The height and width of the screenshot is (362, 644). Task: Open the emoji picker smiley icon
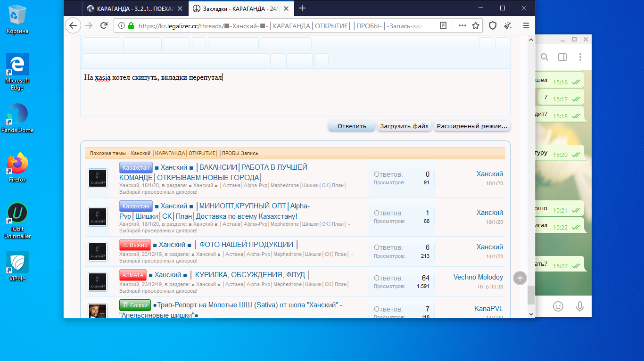point(558,306)
